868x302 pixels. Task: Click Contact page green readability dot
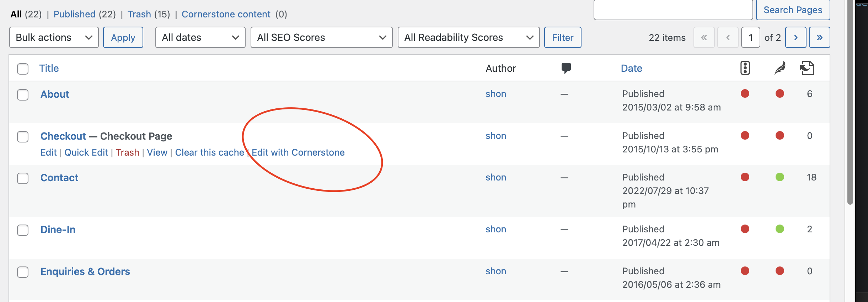(780, 177)
